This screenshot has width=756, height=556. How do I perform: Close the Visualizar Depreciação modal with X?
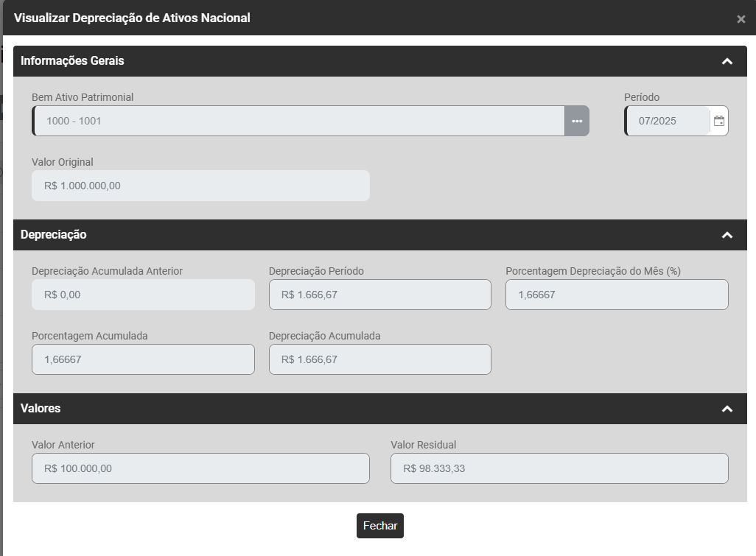pos(741,19)
